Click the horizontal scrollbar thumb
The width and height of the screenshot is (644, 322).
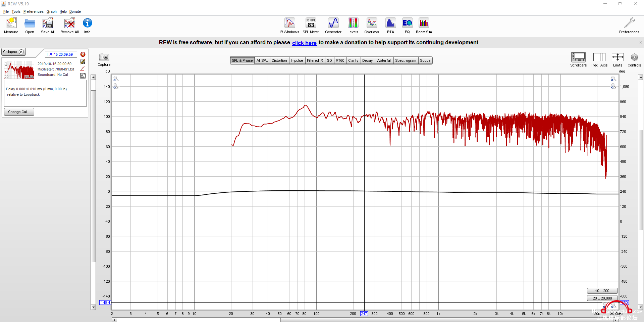pos(199,320)
